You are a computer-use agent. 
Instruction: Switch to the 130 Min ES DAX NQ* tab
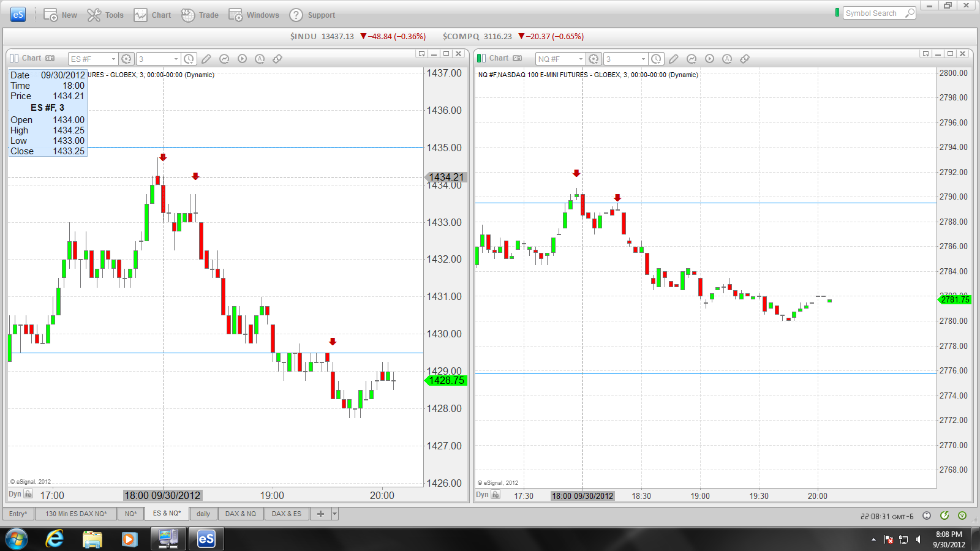click(x=76, y=514)
